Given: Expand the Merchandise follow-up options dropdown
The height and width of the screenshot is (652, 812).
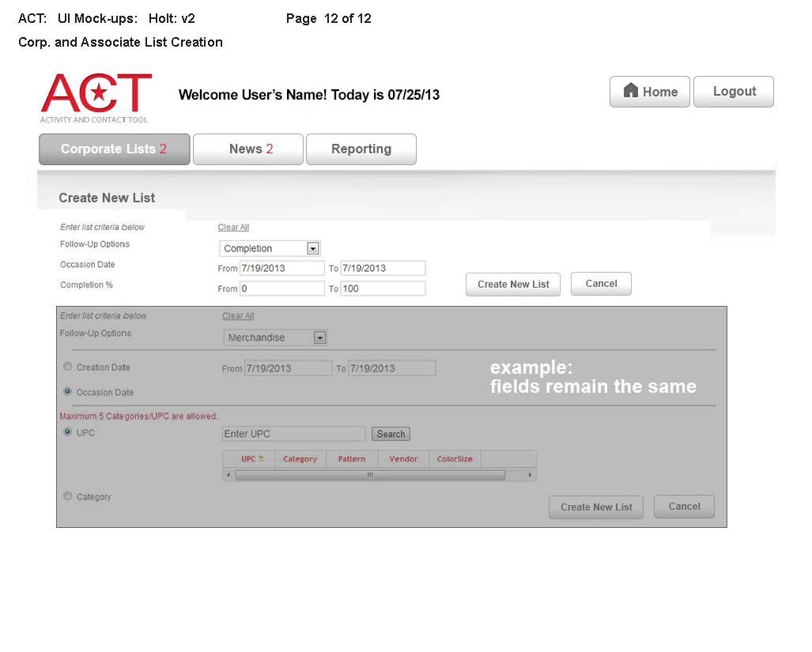Looking at the screenshot, I should (319, 338).
